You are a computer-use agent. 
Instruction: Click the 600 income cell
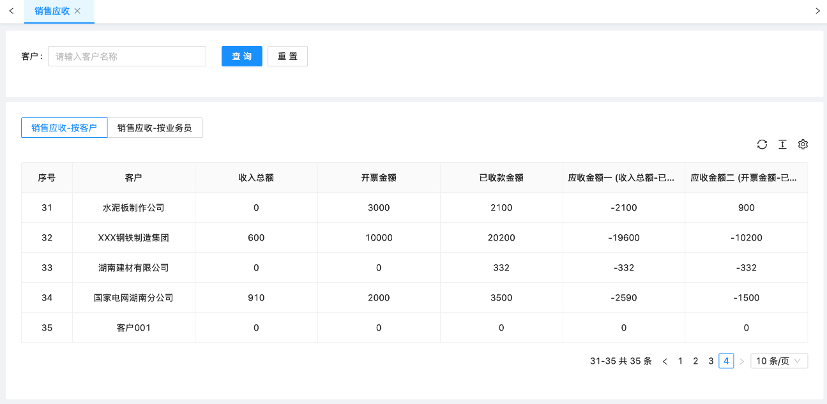(x=256, y=238)
